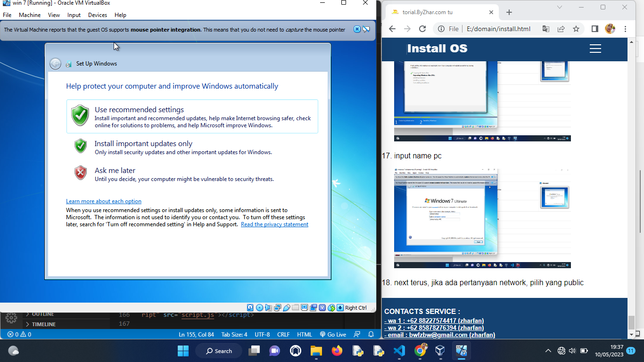Image resolution: width=644 pixels, height=362 pixels.
Task: Click the step 17 input name pc screenshot
Action: (482, 218)
